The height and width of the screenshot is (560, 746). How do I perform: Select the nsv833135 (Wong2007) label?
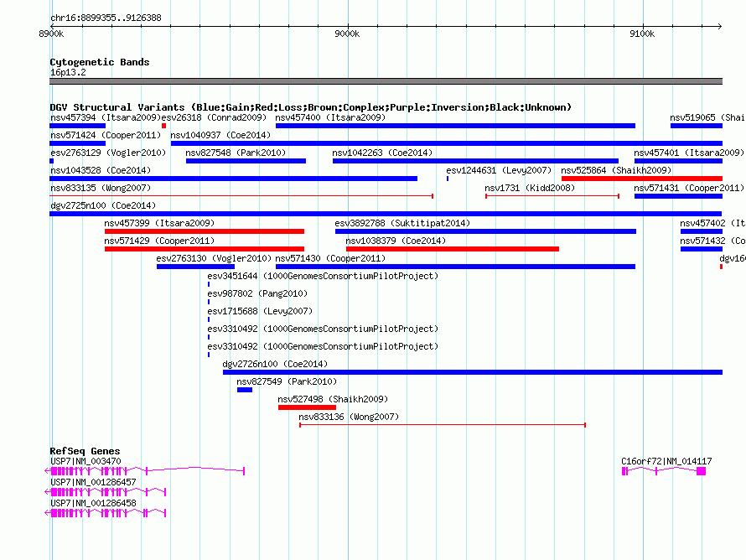point(101,188)
